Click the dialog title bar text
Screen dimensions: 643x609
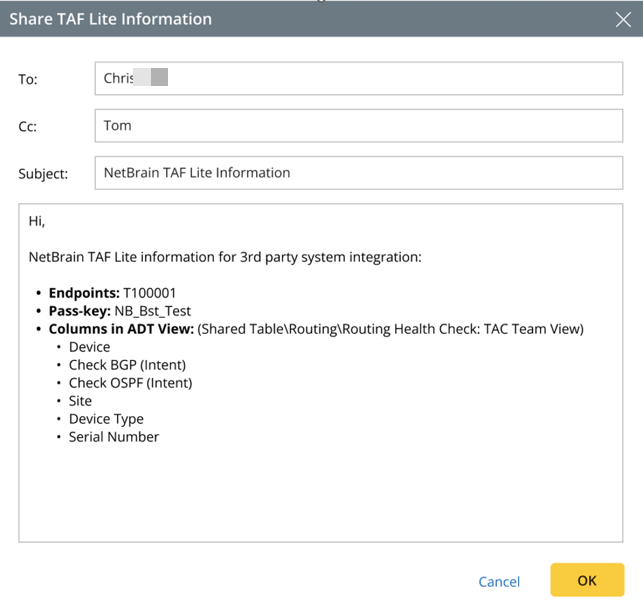click(111, 19)
